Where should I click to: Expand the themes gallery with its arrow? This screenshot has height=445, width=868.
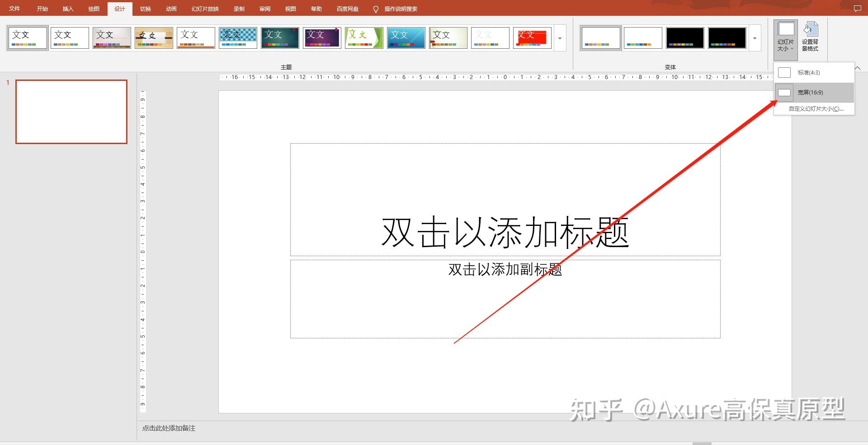[560, 38]
